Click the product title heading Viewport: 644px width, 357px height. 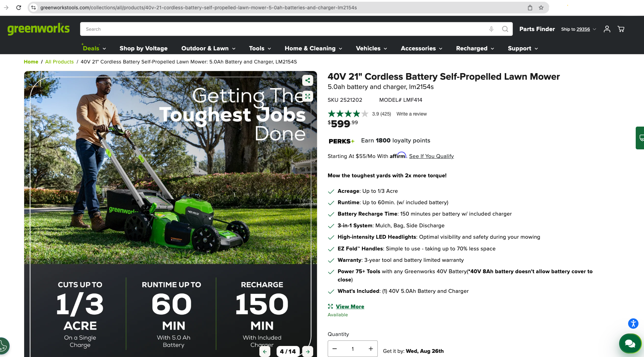coord(444,77)
